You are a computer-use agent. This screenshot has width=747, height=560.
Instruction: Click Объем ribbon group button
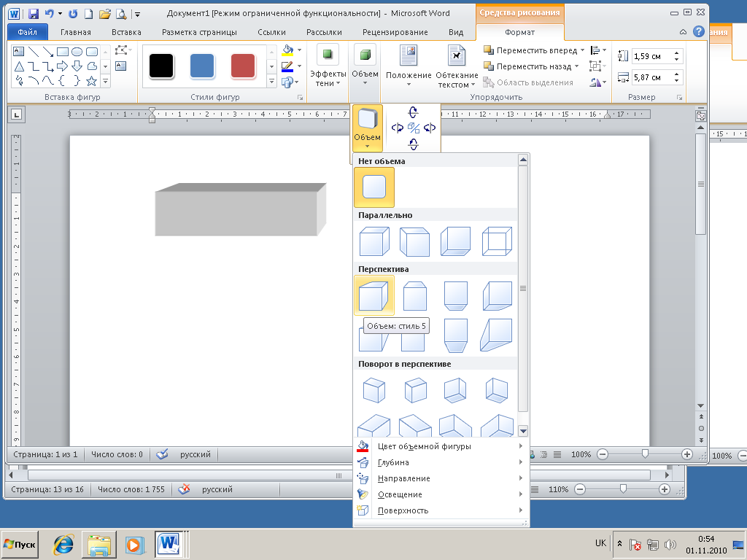(365, 65)
